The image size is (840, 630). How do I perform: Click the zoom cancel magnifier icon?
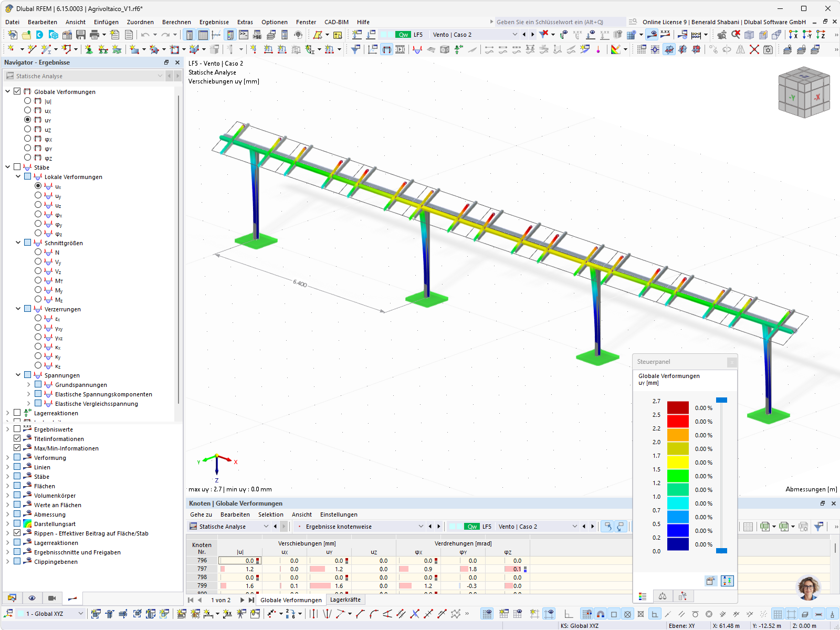[x=736, y=35]
